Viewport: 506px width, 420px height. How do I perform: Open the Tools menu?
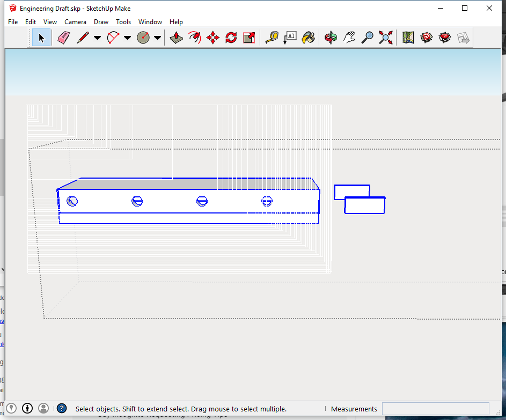click(123, 22)
